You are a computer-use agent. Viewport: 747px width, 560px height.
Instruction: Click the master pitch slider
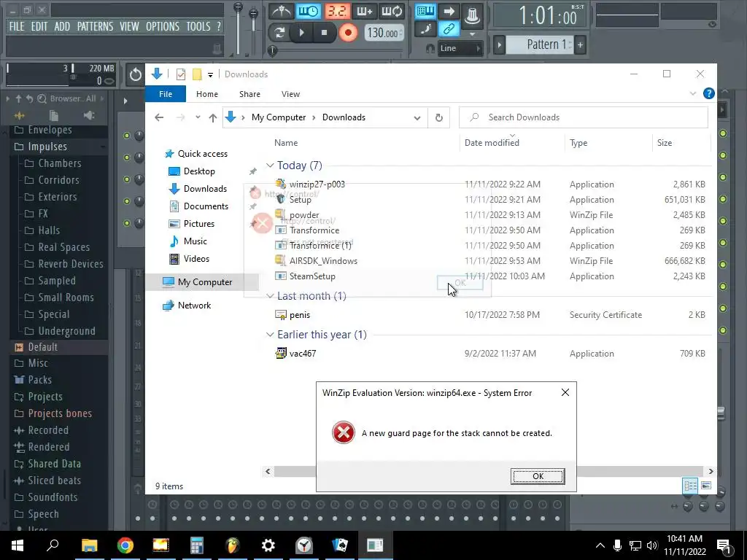point(253,31)
